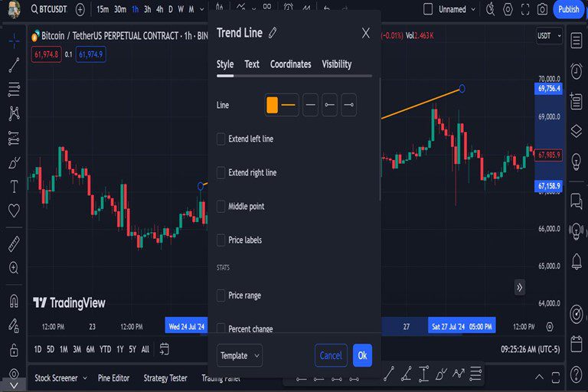
Task: Enable Middle point checkbox
Action: 220,206
